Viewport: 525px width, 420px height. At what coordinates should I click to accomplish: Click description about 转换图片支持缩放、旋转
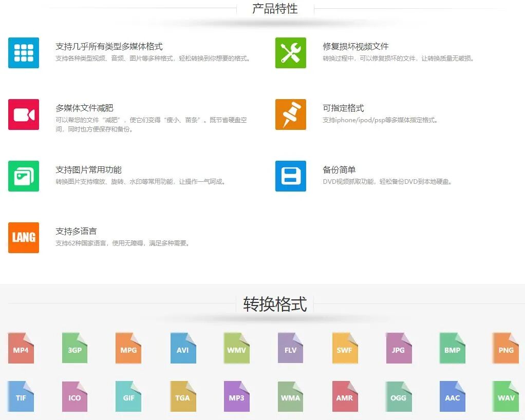141,181
